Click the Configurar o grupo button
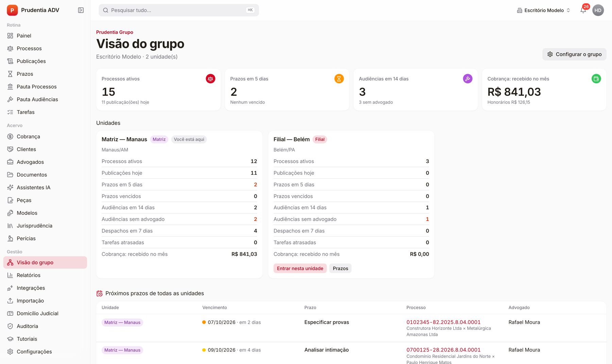This screenshot has height=364, width=612. coord(574,54)
